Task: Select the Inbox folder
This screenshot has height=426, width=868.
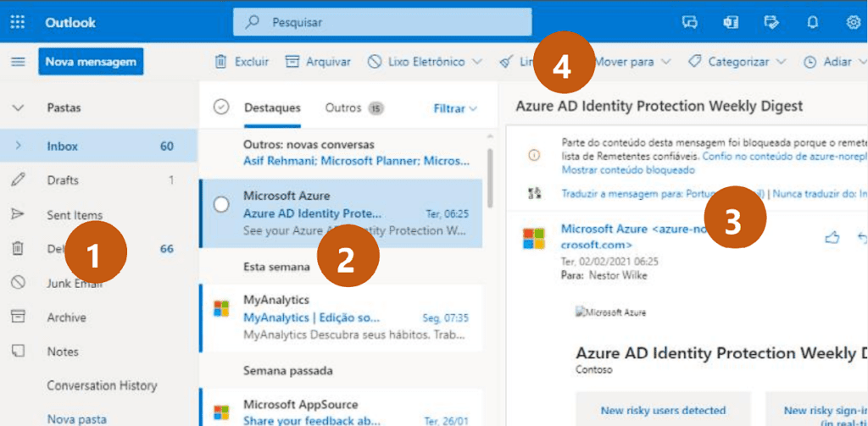Action: tap(98, 146)
